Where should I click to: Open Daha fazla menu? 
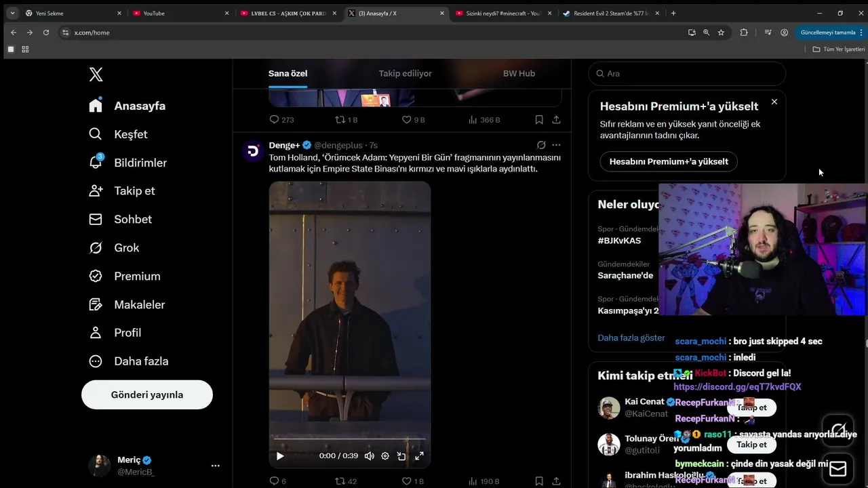pos(129,361)
